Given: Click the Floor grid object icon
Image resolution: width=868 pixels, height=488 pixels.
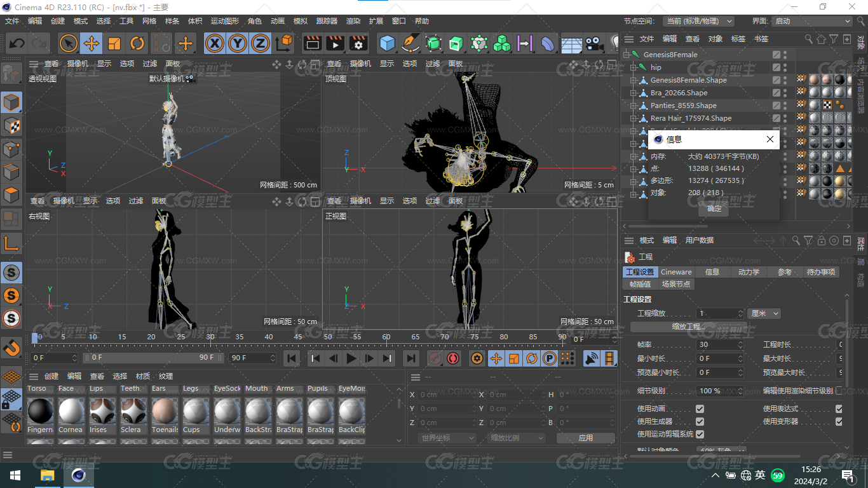Looking at the screenshot, I should (x=571, y=43).
